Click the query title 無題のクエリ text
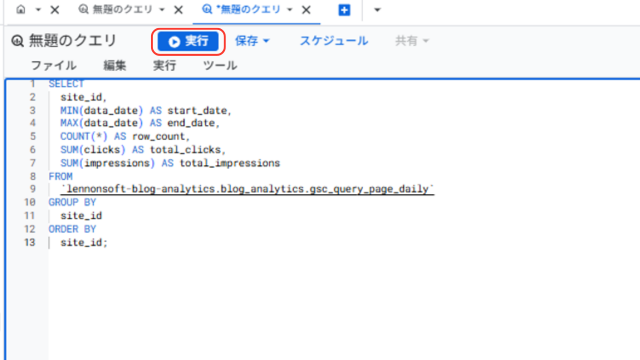The width and height of the screenshot is (640, 360). pyautogui.click(x=73, y=41)
